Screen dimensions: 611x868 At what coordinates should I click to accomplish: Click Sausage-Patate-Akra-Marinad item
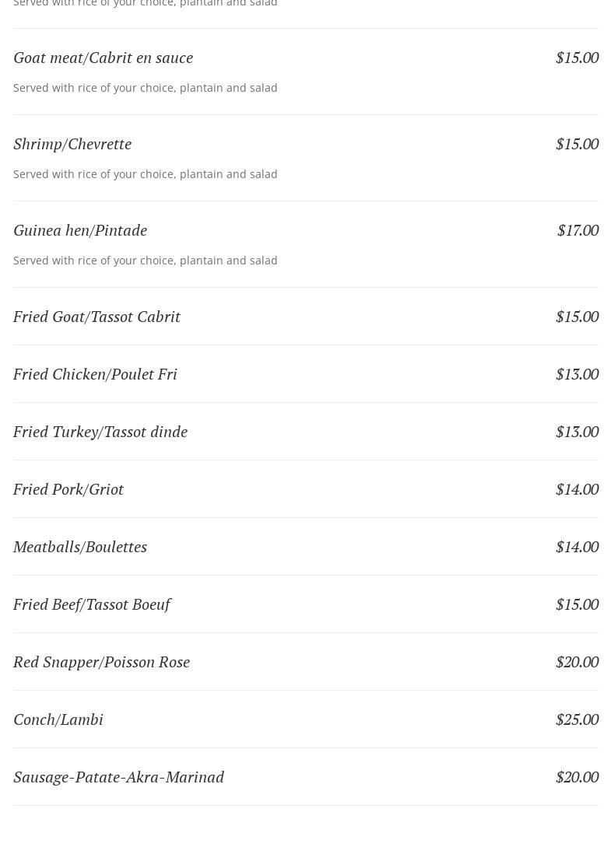[118, 777]
